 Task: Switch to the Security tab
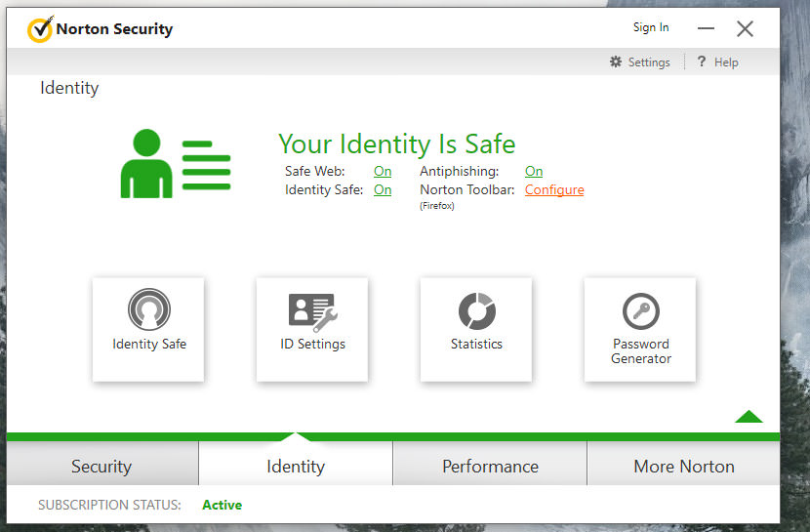click(101, 464)
